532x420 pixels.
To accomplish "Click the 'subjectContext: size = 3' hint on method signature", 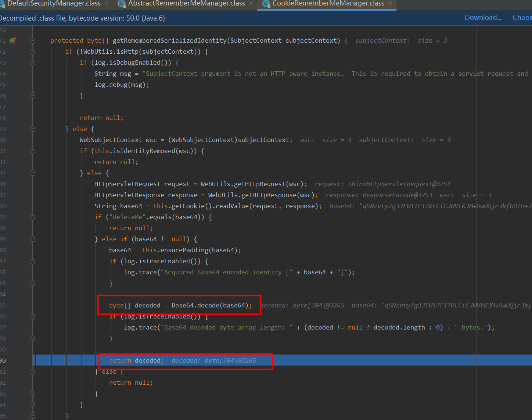I will coord(401,40).
